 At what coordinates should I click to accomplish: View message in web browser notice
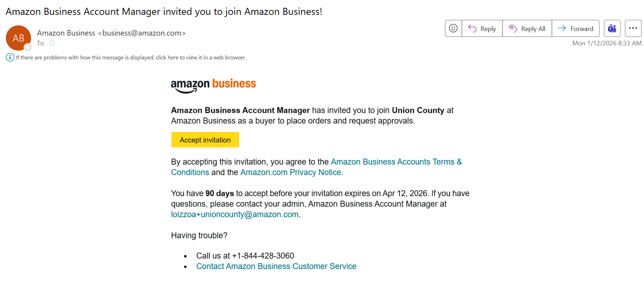point(131,58)
